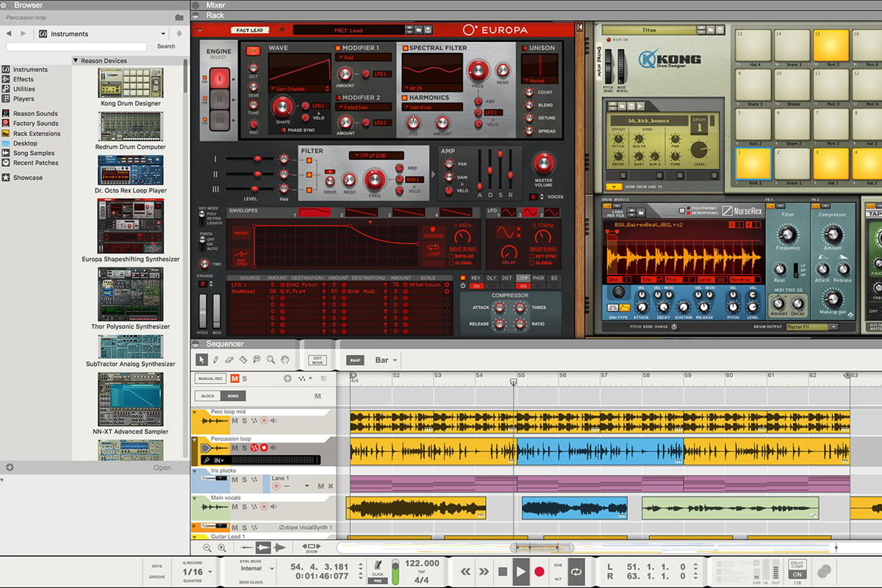Image resolution: width=882 pixels, height=588 pixels.
Task: Click the Kong pad labeled Kick 1
Action: click(x=754, y=165)
